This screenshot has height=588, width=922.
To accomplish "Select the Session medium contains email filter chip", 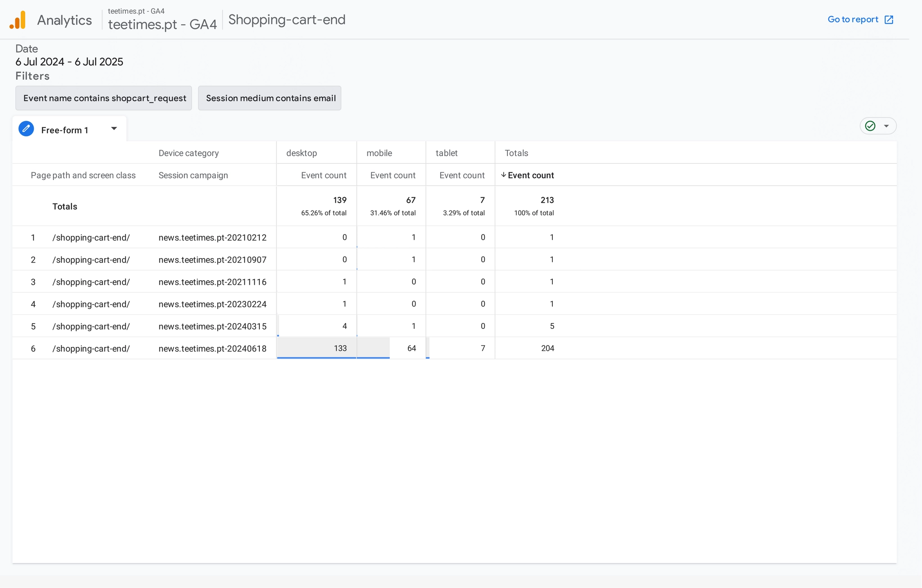I will click(x=269, y=98).
